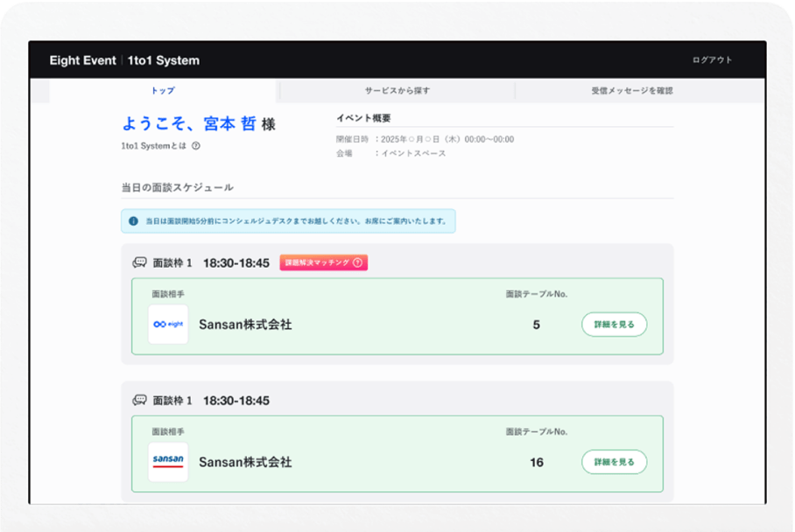Click the blue info icon in the notice banner
This screenshot has height=532, width=795.
pyautogui.click(x=133, y=221)
